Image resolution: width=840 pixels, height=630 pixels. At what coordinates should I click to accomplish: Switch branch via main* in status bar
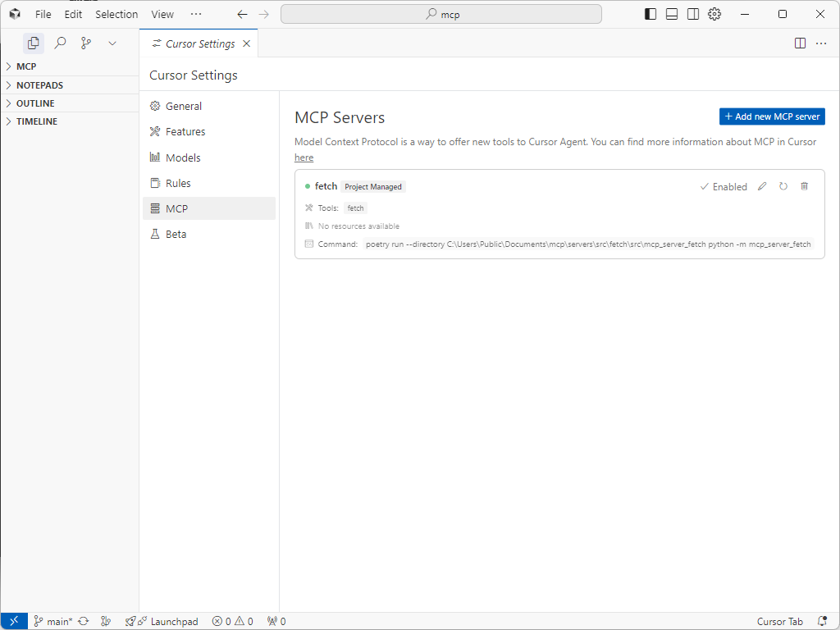(53, 622)
